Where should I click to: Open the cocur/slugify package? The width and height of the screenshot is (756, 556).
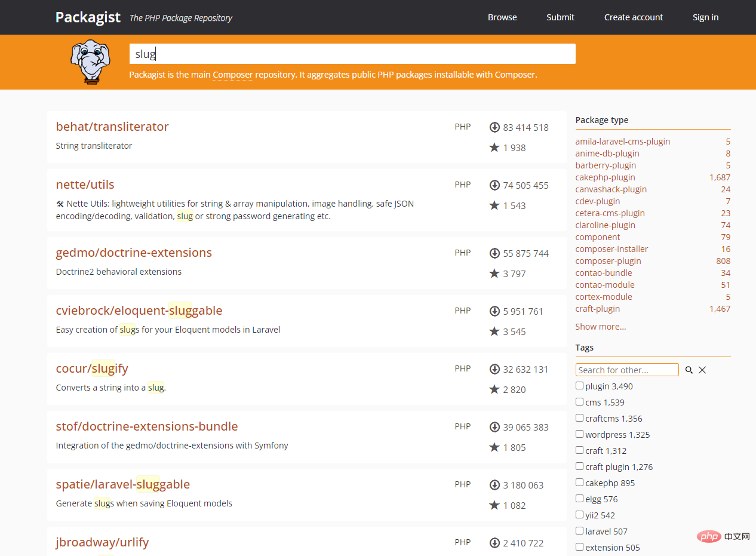click(92, 368)
